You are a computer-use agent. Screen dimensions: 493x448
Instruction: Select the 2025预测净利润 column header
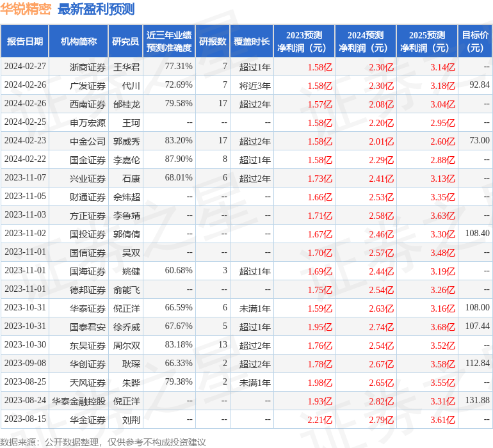tap(427, 41)
